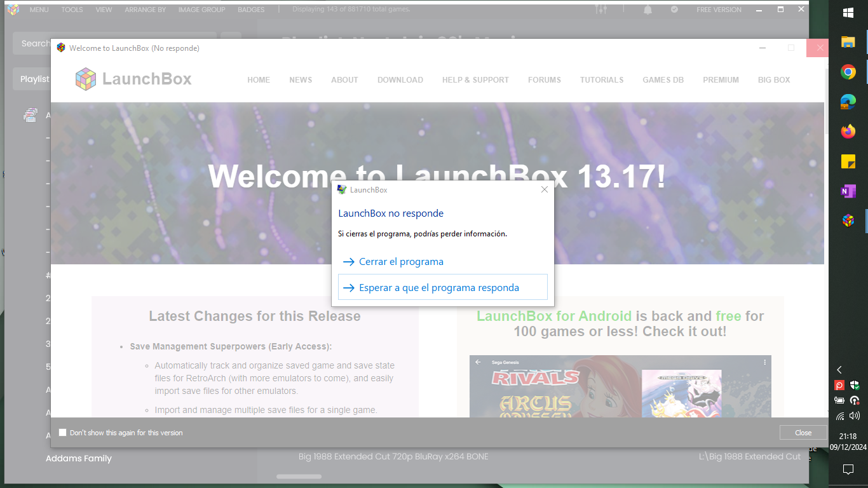Image resolution: width=868 pixels, height=488 pixels.
Task: Open Windows Security shield tray icon
Action: click(855, 385)
